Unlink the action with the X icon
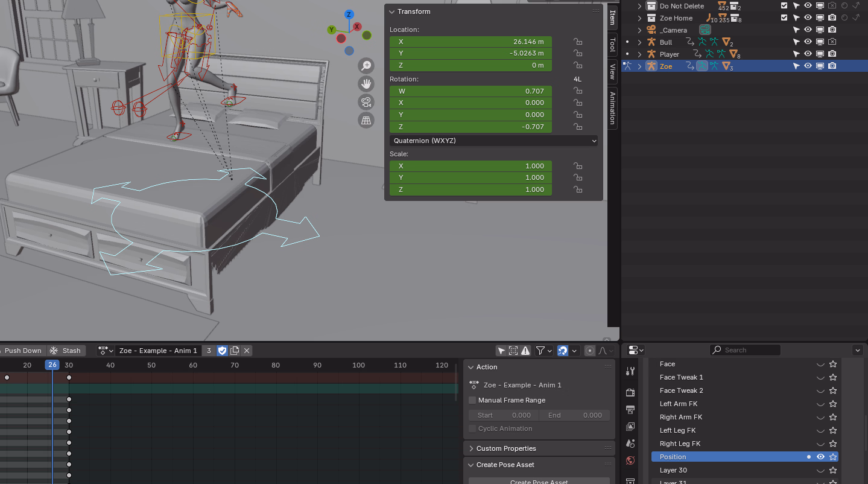The width and height of the screenshot is (868, 484). pos(247,351)
